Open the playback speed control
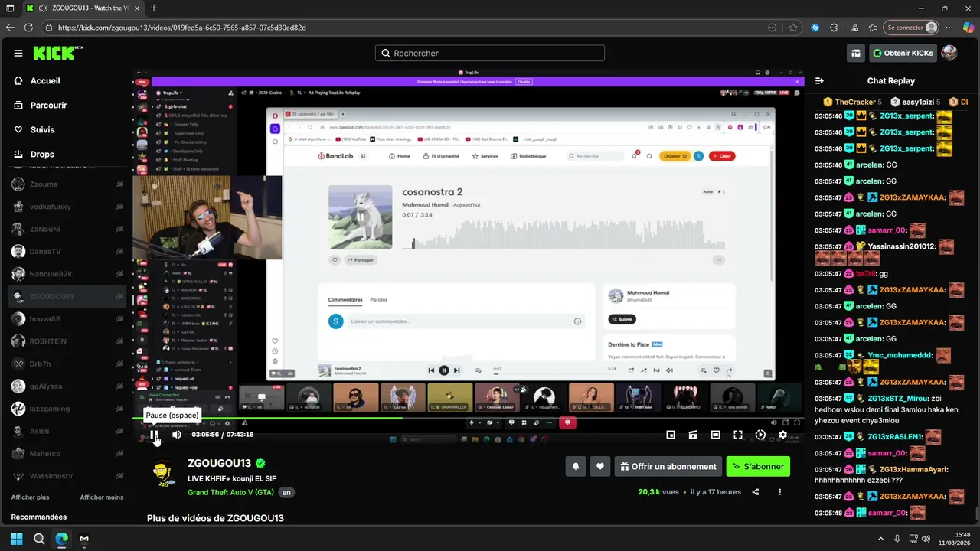The height and width of the screenshot is (551, 980). [760, 435]
